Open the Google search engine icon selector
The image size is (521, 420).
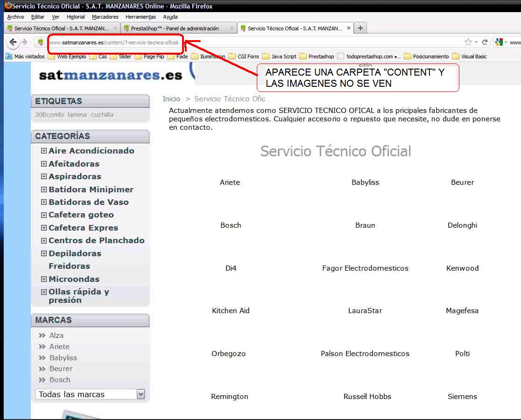click(x=500, y=42)
